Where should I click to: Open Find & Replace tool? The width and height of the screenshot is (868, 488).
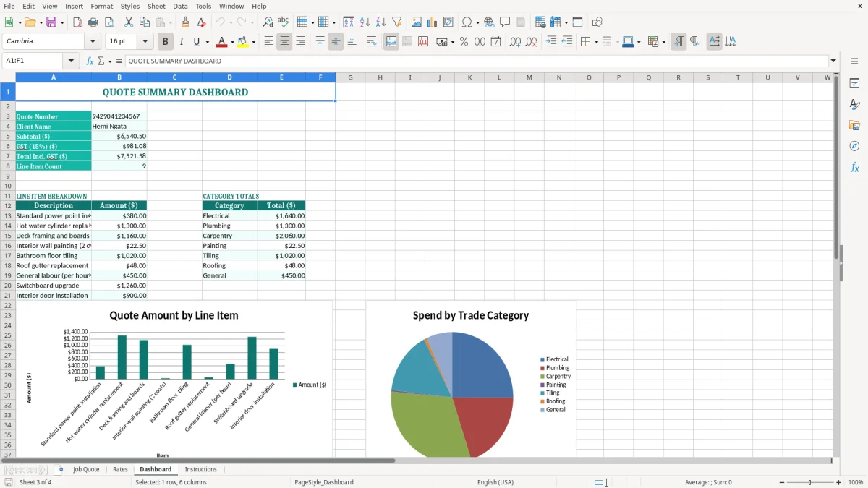pyautogui.click(x=268, y=22)
